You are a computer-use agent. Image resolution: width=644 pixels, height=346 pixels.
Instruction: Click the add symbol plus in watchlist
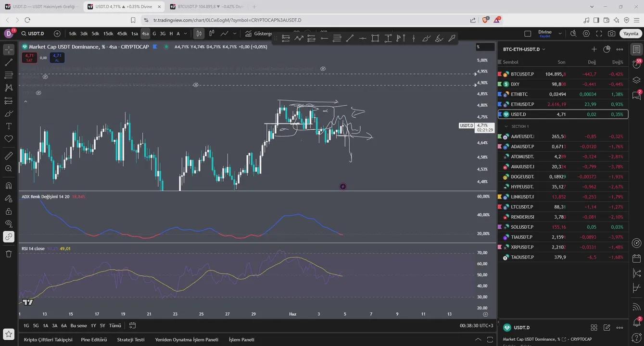tap(594, 49)
